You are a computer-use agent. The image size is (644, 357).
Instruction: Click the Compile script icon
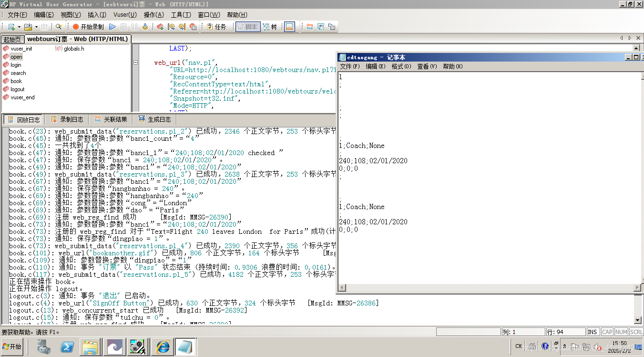tap(145, 27)
